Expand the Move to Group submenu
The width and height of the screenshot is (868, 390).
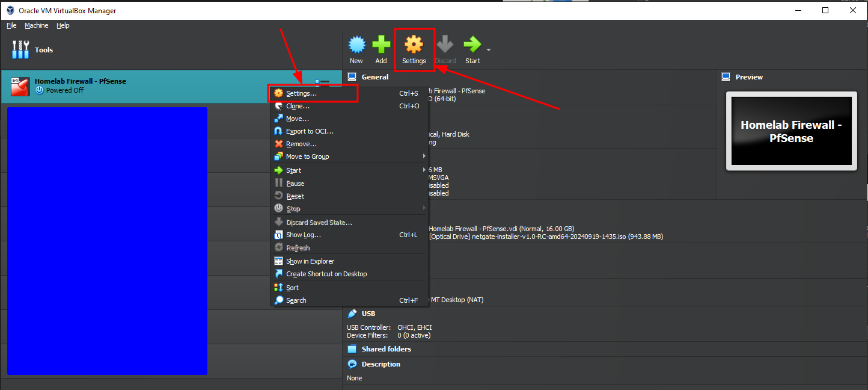tap(349, 156)
